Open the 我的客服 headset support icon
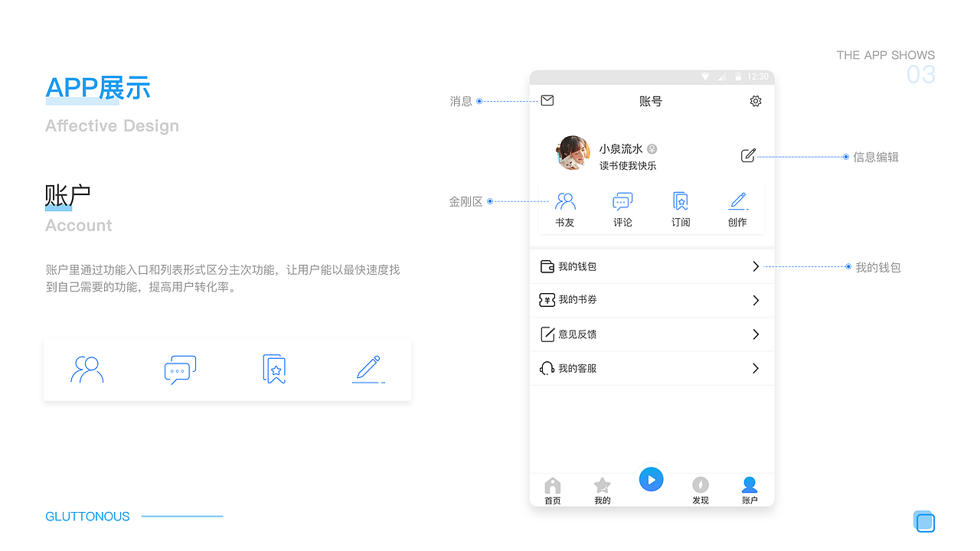This screenshot has height=551, width=980. pyautogui.click(x=547, y=368)
